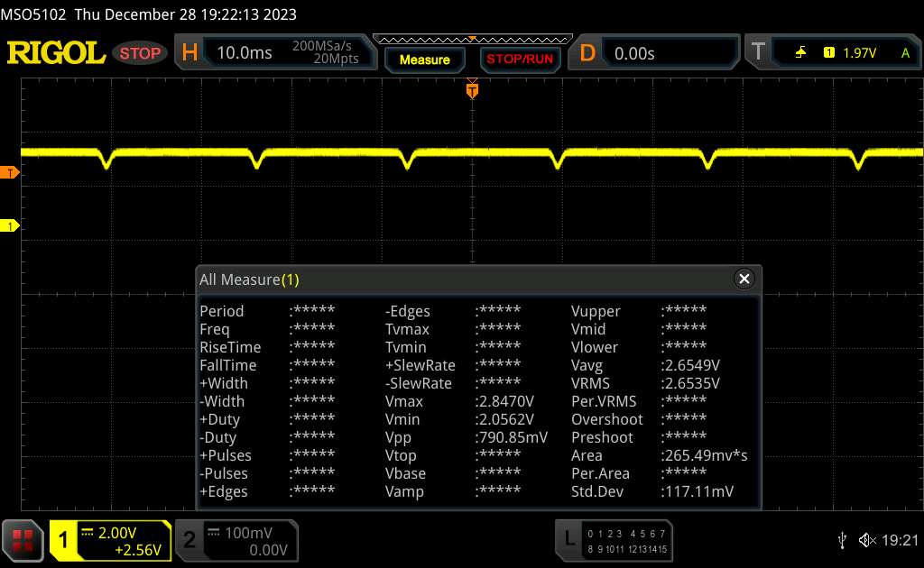The width and height of the screenshot is (924, 568).
Task: Toggle channel 1 with 2.00V scale
Action: pyautogui.click(x=110, y=540)
